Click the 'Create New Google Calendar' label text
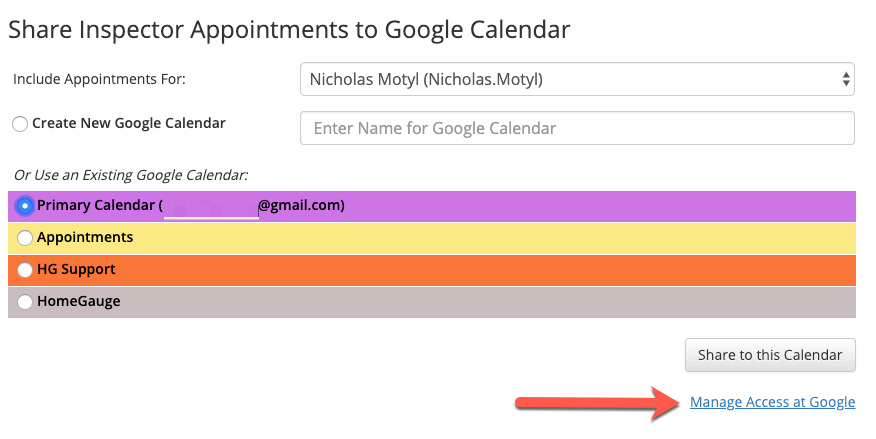 [x=128, y=124]
